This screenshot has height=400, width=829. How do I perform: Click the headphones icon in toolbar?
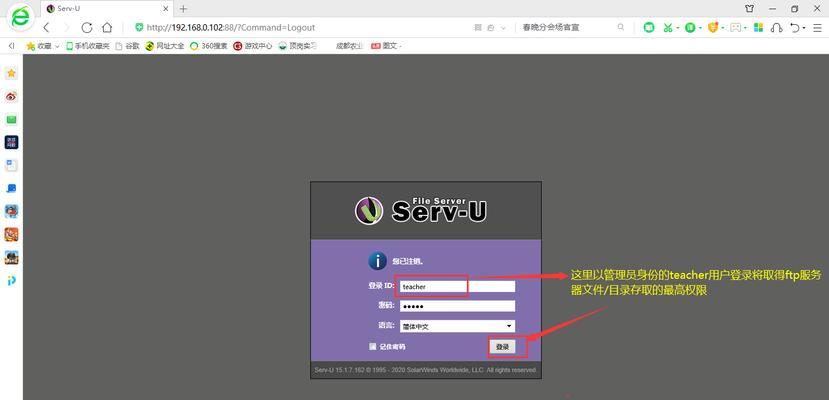(x=776, y=27)
